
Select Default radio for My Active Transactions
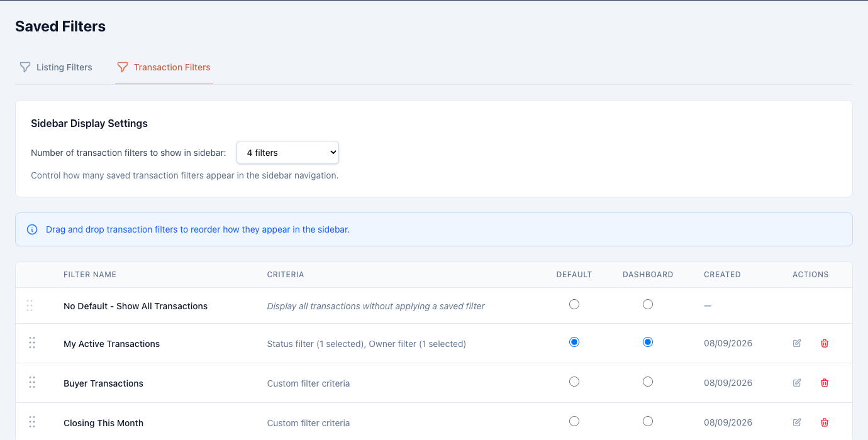pos(574,342)
